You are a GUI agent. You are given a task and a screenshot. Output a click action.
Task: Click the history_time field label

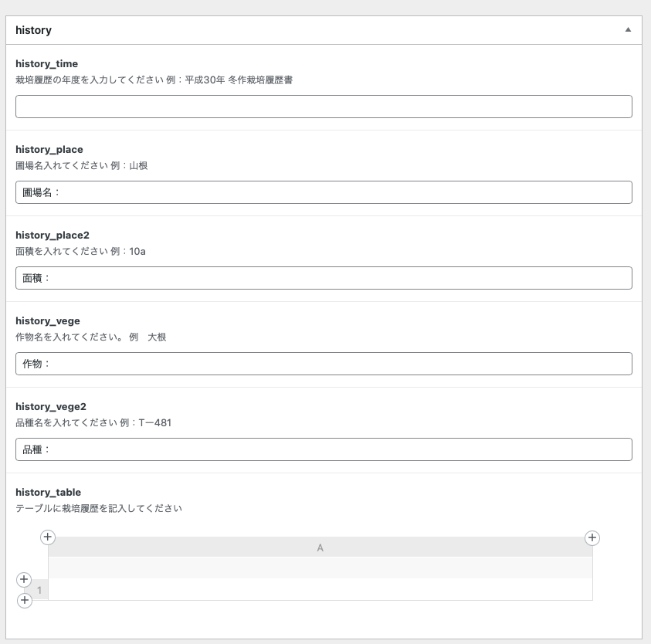click(x=46, y=63)
